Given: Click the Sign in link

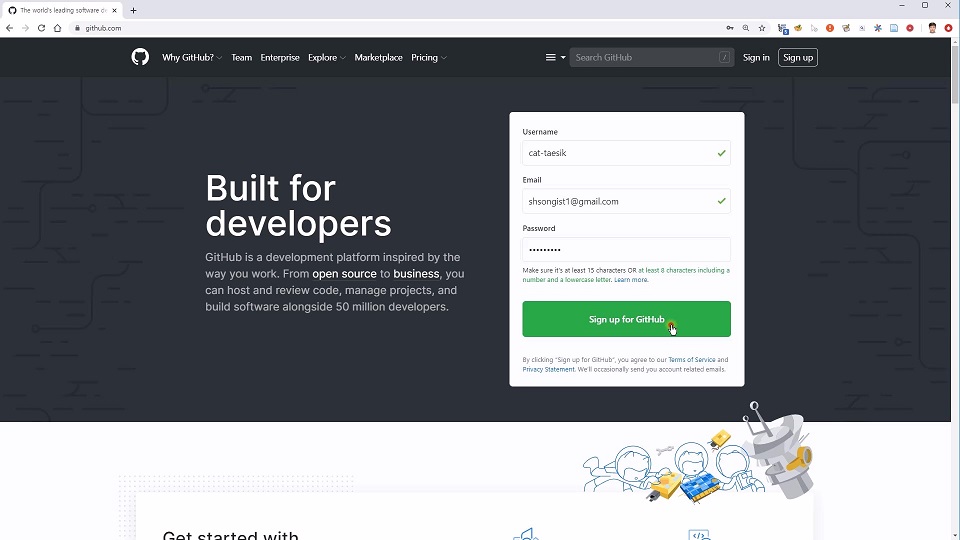Looking at the screenshot, I should 756,58.
